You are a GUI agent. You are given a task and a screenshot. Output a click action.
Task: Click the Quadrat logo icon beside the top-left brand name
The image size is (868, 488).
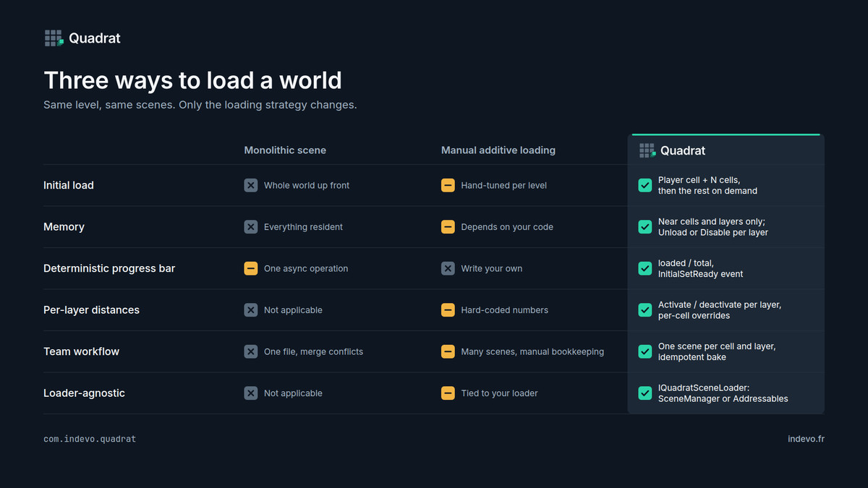pos(54,38)
